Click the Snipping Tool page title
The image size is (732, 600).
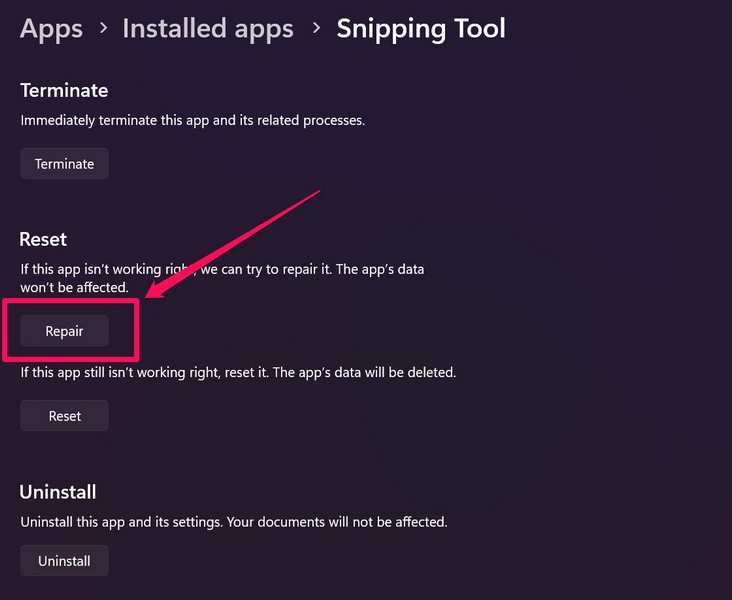[421, 29]
